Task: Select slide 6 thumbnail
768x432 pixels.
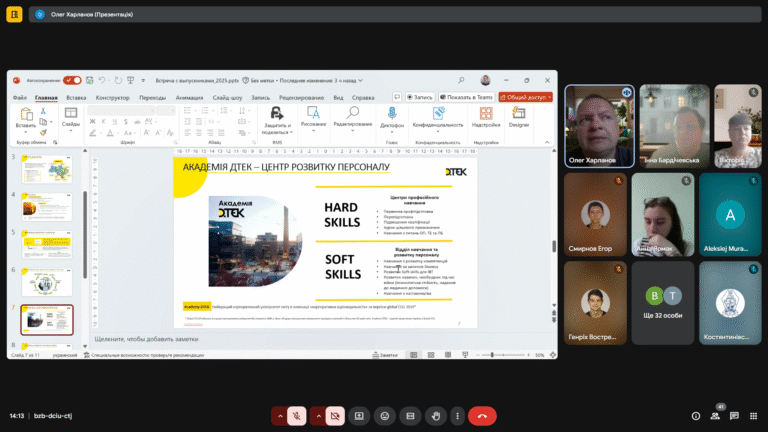Action: 47,282
